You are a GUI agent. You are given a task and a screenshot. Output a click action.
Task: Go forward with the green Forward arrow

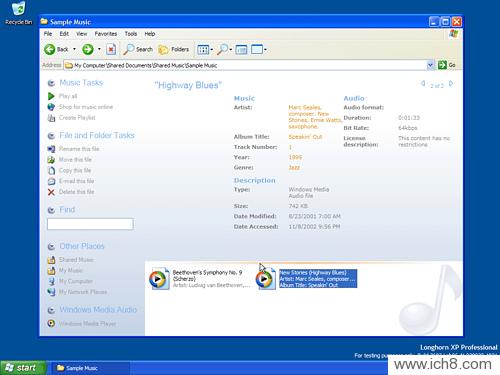pos(88,49)
